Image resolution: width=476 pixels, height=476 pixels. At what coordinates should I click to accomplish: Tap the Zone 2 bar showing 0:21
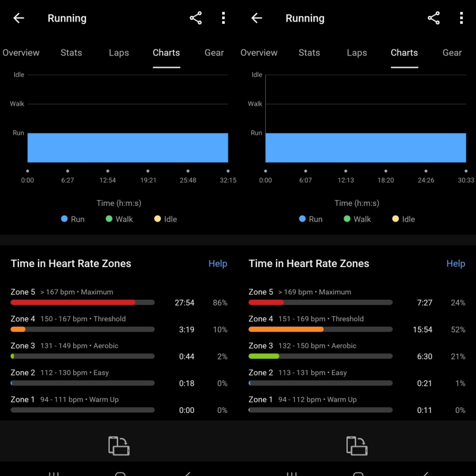tap(320, 383)
